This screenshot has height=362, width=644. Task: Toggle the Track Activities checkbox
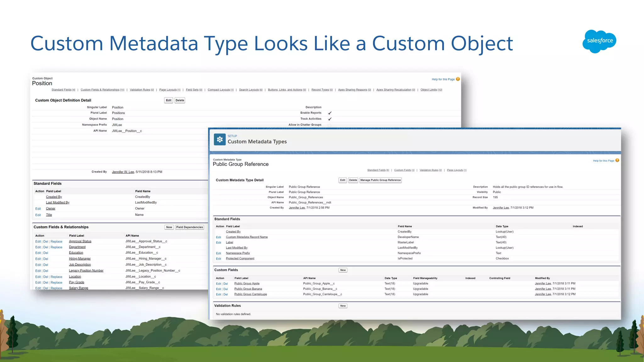point(330,119)
